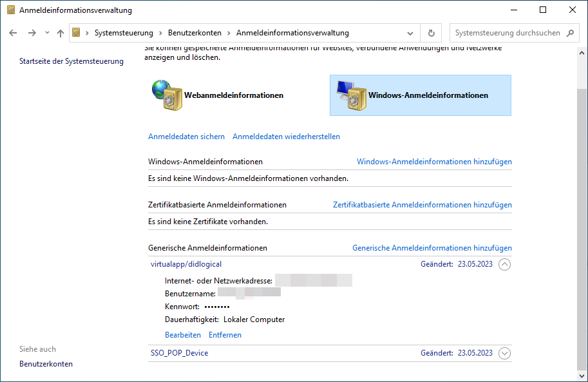The width and height of the screenshot is (588, 382).
Task: Open recent locations dropdown arrow
Action: [47, 33]
